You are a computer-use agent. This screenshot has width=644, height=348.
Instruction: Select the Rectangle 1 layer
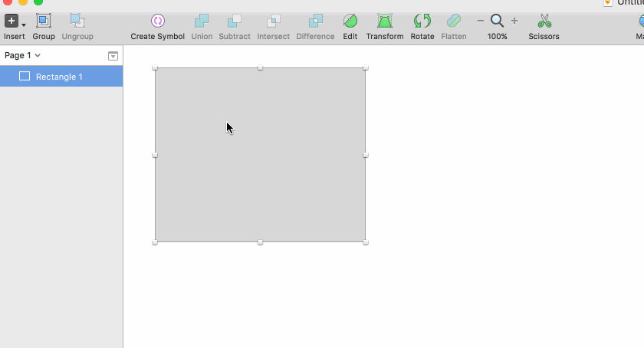click(61, 77)
